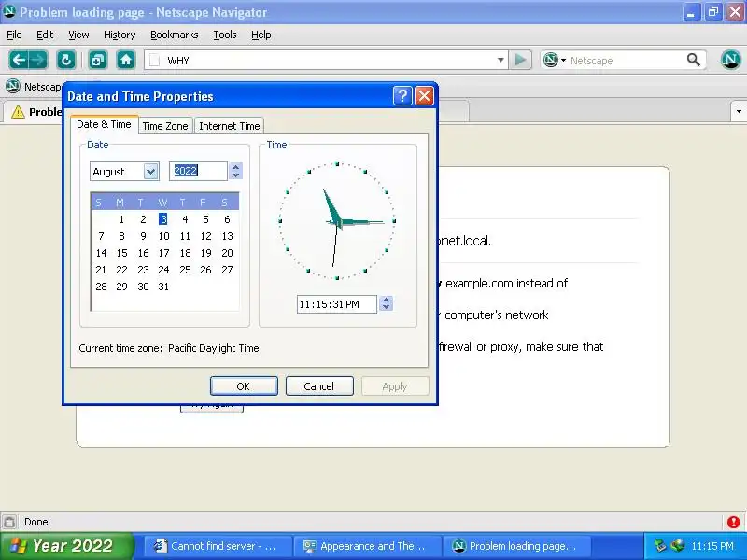The height and width of the screenshot is (560, 747).
Task: Select day 15 in the calendar
Action: (x=122, y=253)
